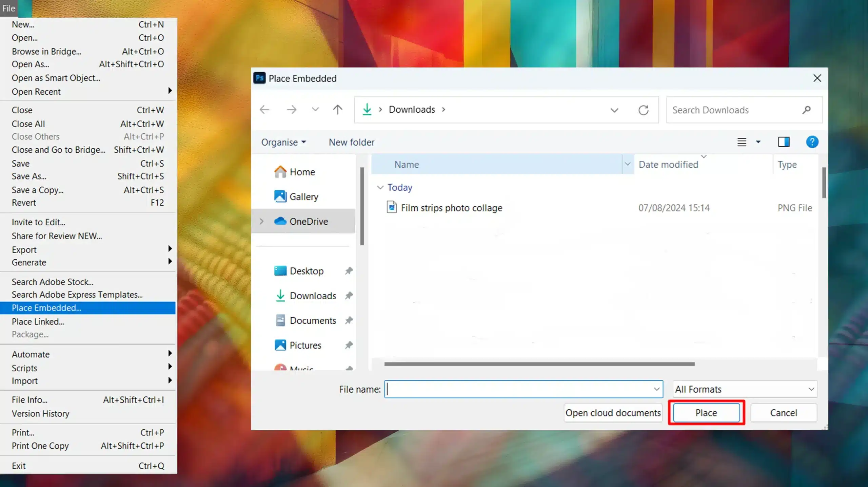868x487 pixels.
Task: Choose Browse in Bridge...
Action: [x=87, y=51]
